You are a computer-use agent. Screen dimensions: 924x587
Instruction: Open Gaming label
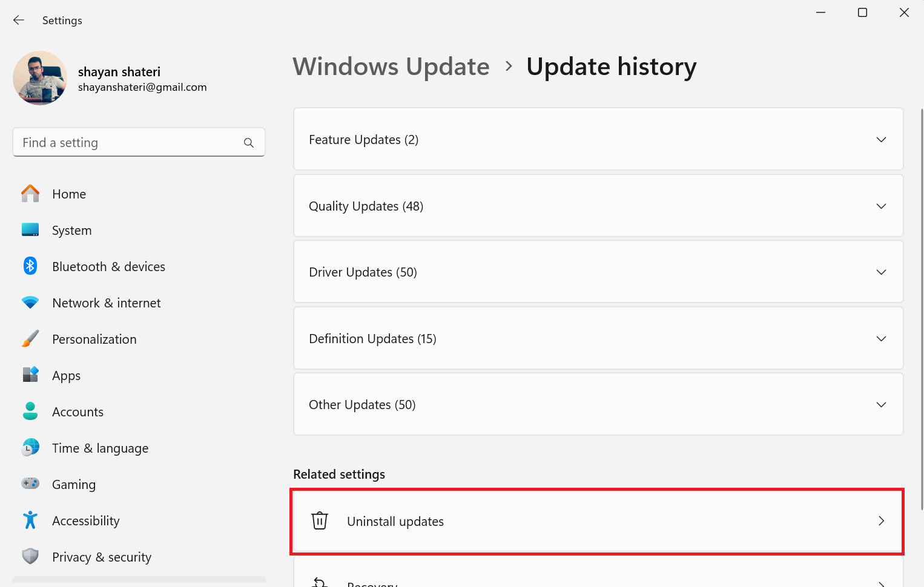[x=74, y=485]
